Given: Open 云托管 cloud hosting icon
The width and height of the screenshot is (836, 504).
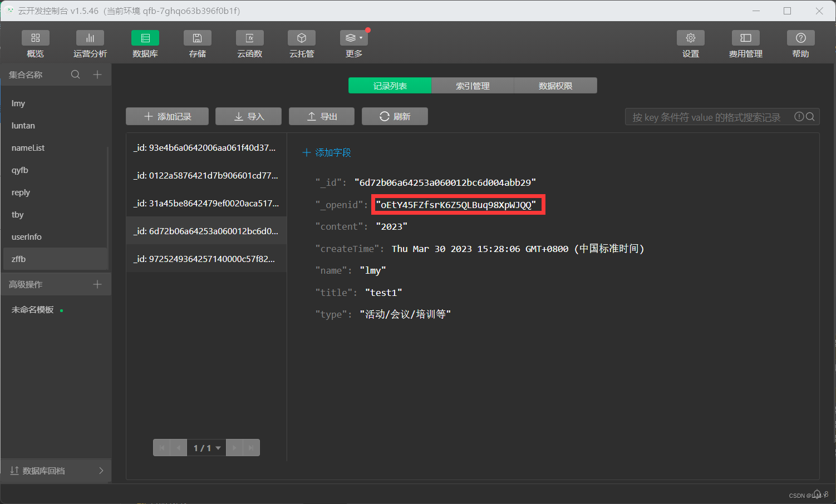Looking at the screenshot, I should coord(302,38).
